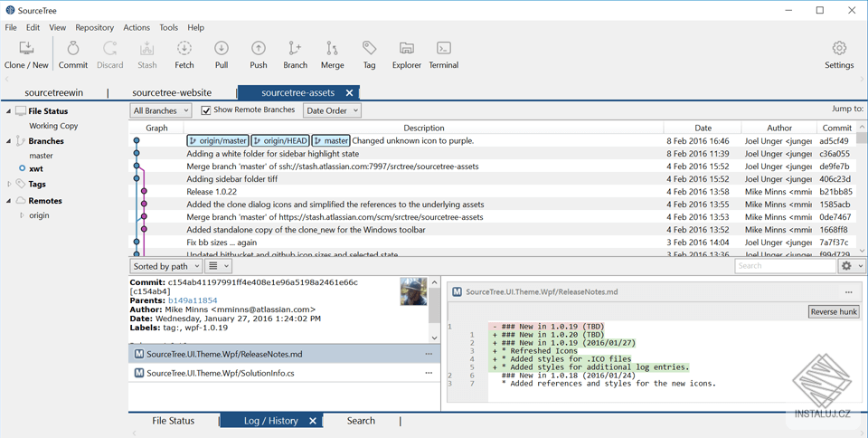Select the xwt branch in sidebar
Image resolution: width=868 pixels, height=438 pixels.
(x=36, y=169)
